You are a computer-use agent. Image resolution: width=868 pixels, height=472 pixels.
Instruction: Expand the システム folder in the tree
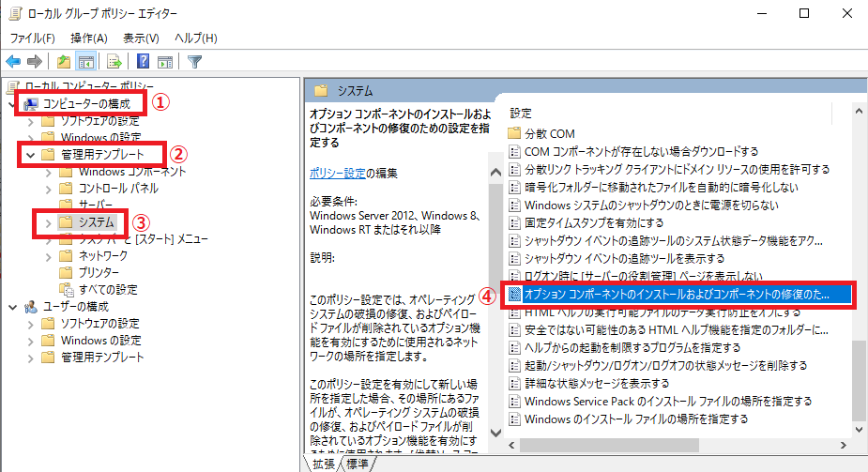pyautogui.click(x=49, y=222)
